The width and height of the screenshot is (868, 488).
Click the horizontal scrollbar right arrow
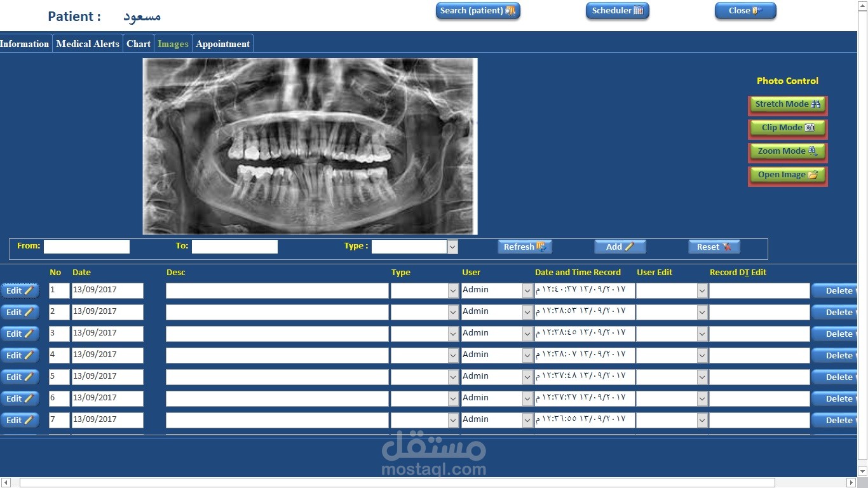[x=851, y=483]
